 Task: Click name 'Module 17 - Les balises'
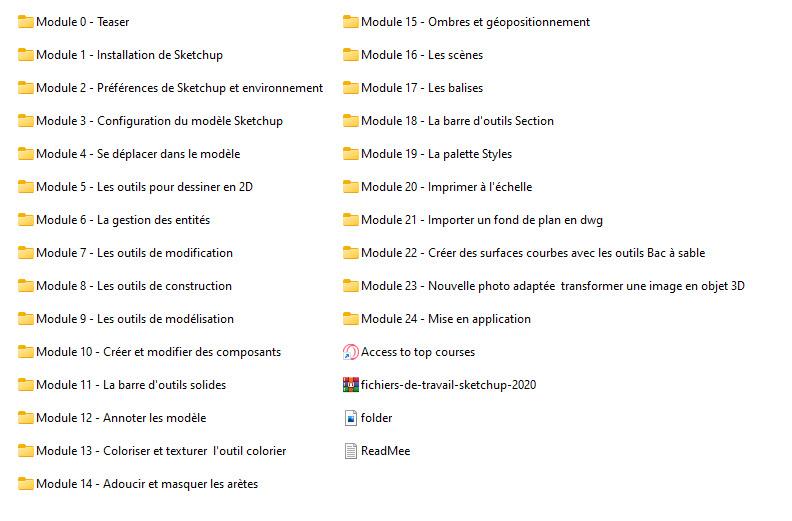click(422, 88)
